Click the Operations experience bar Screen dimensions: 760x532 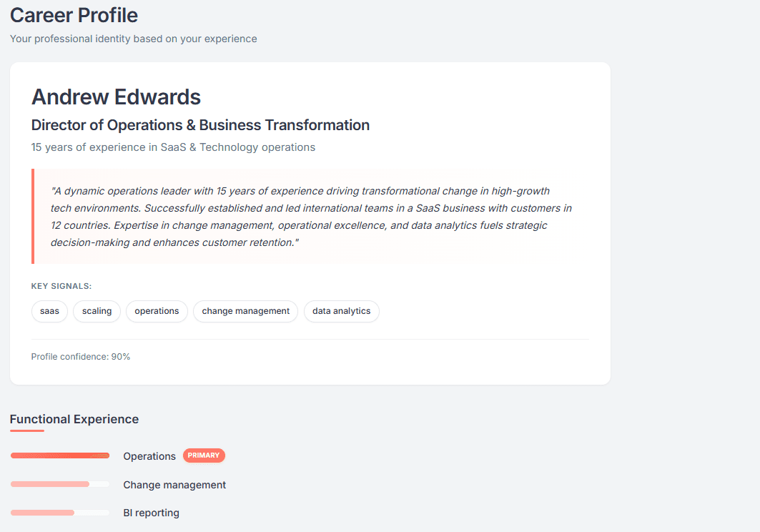pos(60,455)
